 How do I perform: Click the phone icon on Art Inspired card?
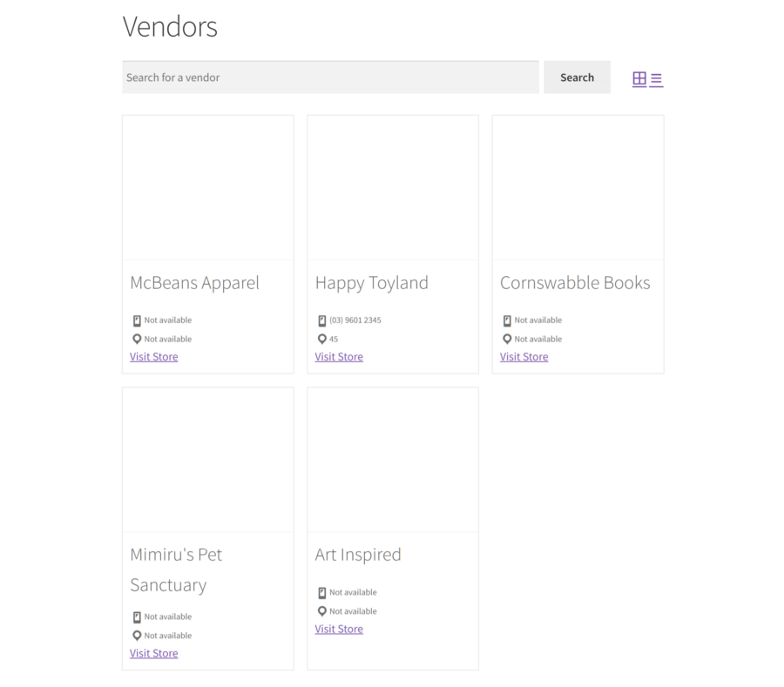click(x=322, y=592)
